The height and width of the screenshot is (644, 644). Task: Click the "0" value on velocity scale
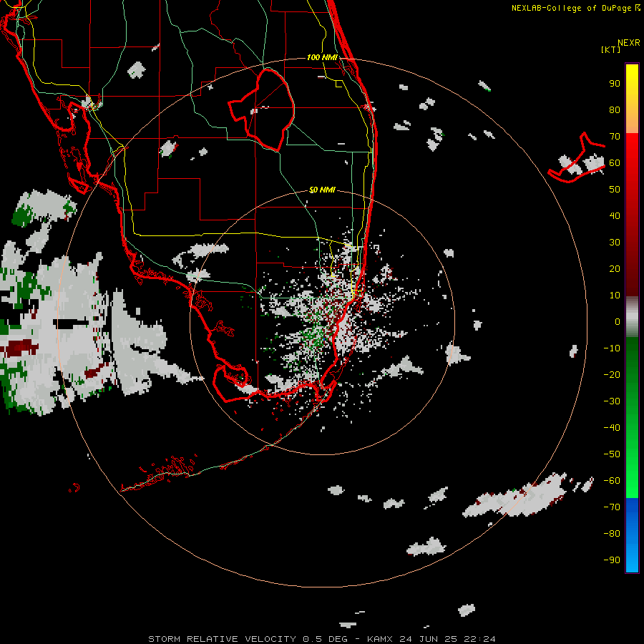point(618,322)
